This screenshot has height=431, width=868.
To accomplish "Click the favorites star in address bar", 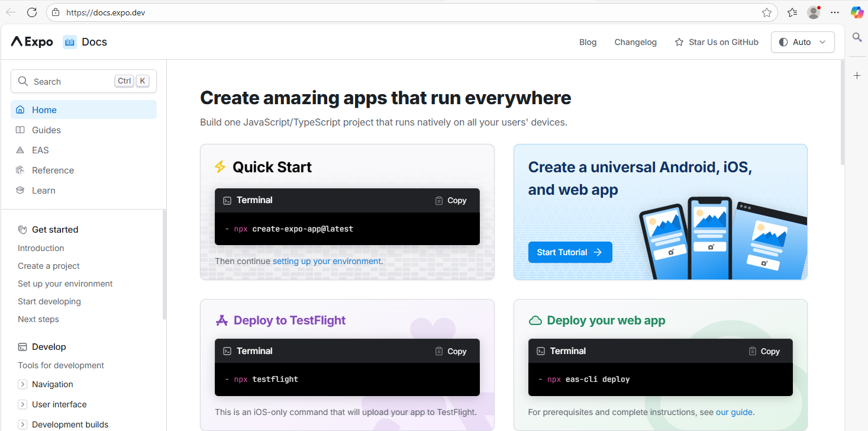I will click(766, 12).
